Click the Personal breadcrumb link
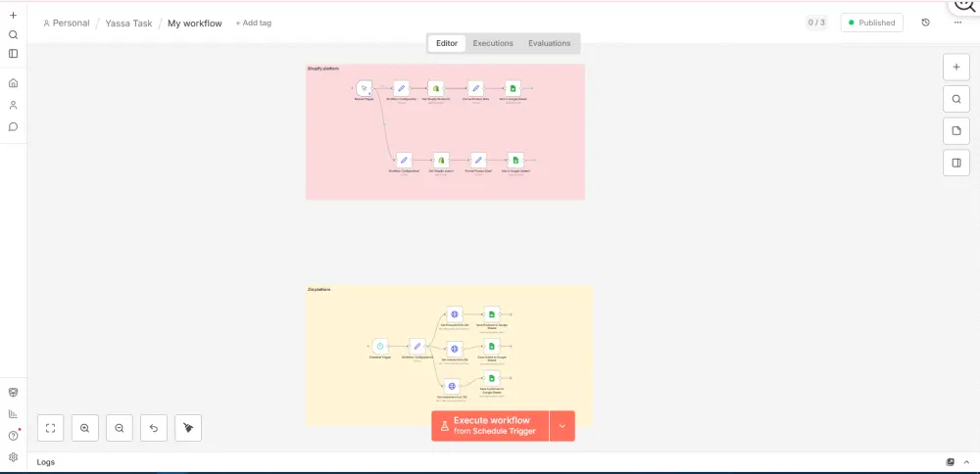 click(67, 24)
